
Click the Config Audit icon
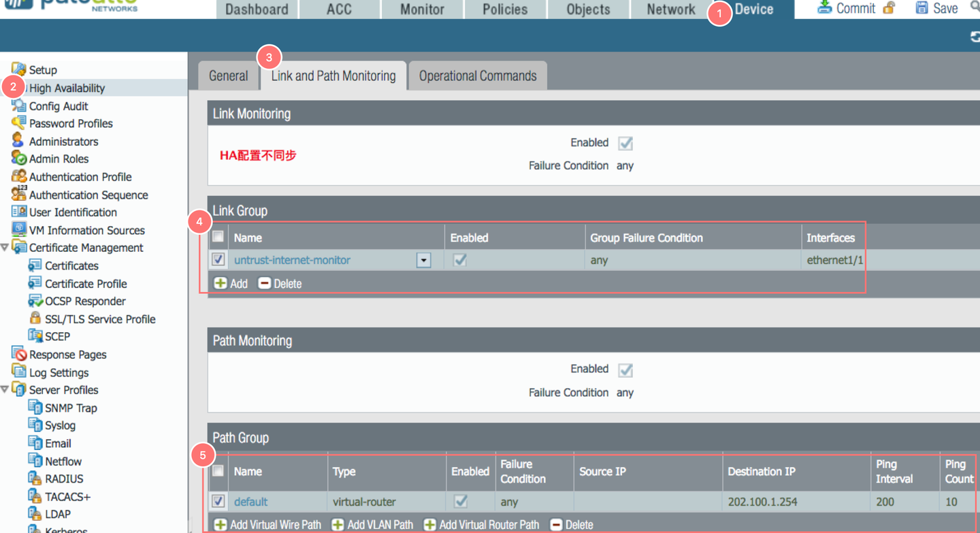pos(19,106)
